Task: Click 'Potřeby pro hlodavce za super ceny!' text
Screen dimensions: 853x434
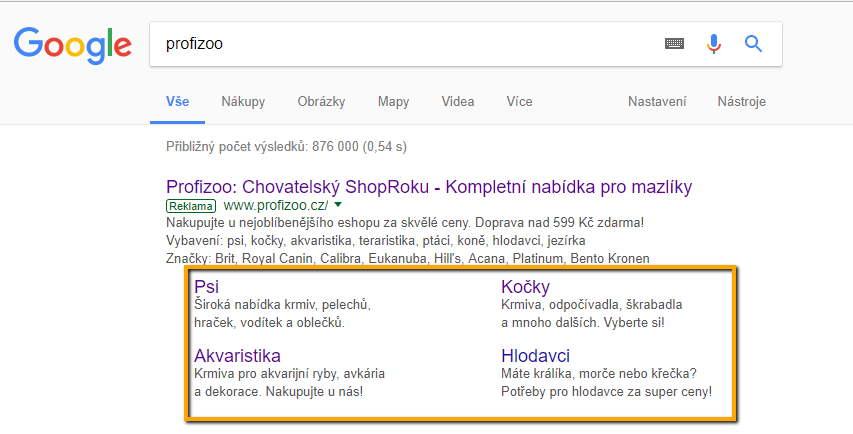Action: point(606,392)
